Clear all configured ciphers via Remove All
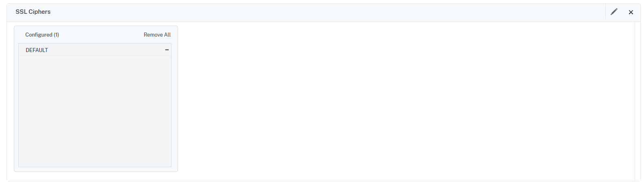This screenshot has width=644, height=185. point(157,35)
